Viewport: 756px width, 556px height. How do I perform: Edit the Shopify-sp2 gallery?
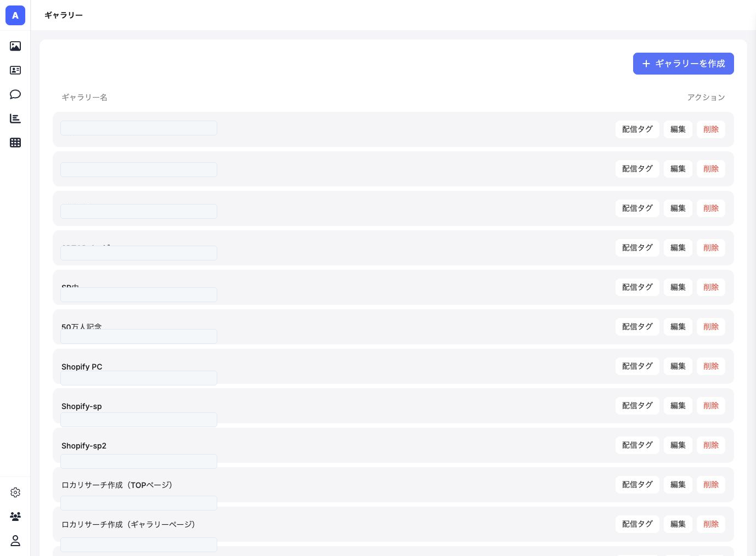678,445
